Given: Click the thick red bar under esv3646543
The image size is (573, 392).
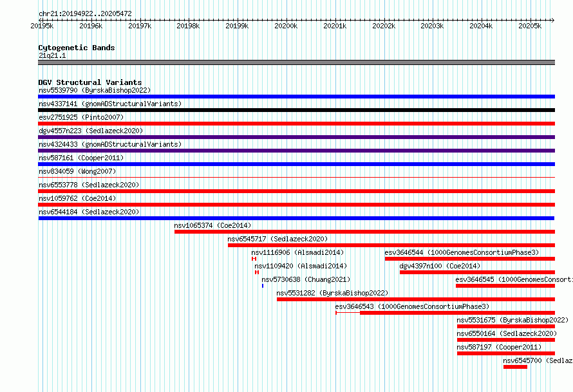Looking at the screenshot, I should (458, 313).
